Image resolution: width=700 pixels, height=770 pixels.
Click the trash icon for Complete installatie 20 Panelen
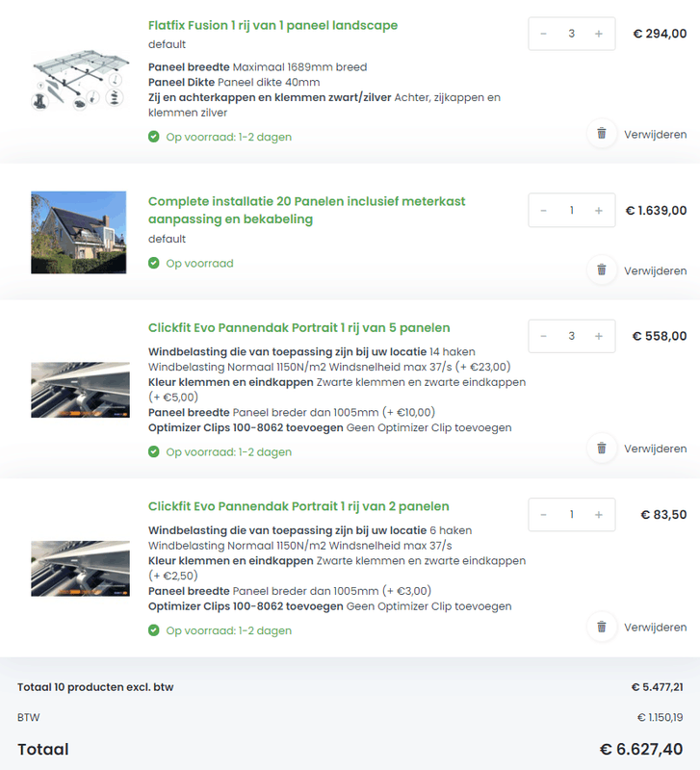pyautogui.click(x=602, y=270)
